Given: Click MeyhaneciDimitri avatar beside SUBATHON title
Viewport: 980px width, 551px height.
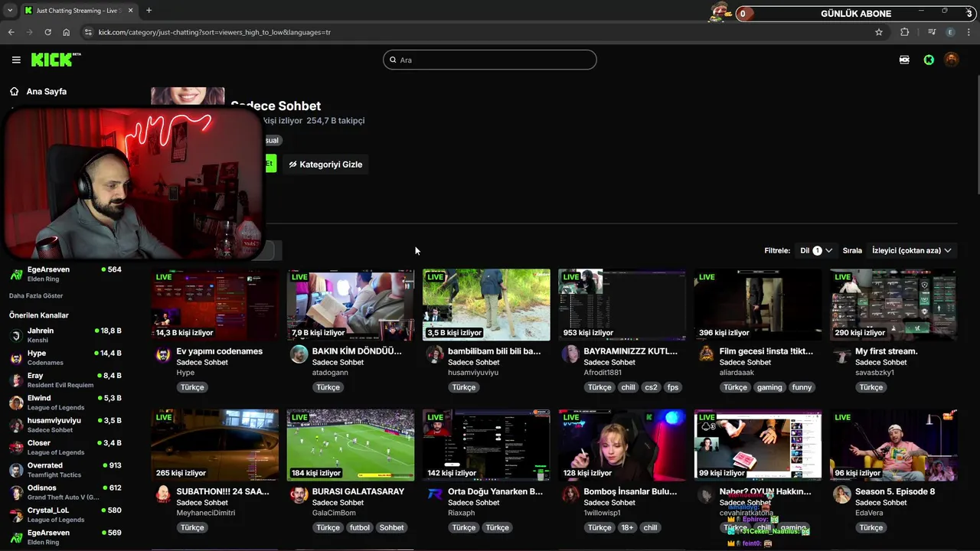Looking at the screenshot, I should [162, 494].
